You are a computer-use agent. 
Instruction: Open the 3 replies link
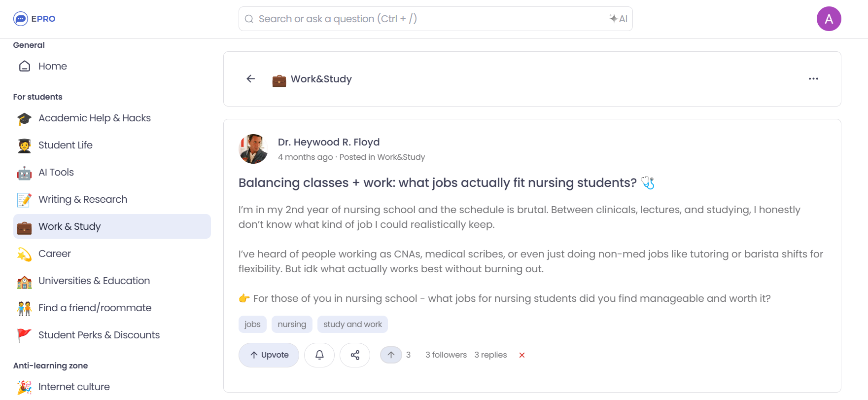point(490,355)
